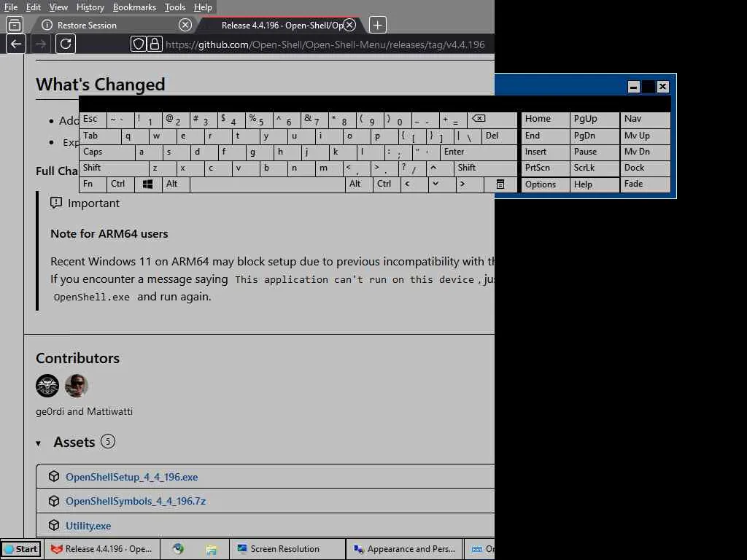
Task: Click the Options key on keyboard
Action: 545,184
